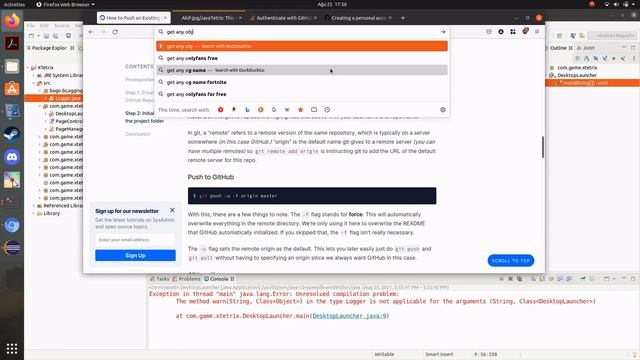
Task: Launch Steam from the Ubuntu dock
Action: (12, 134)
